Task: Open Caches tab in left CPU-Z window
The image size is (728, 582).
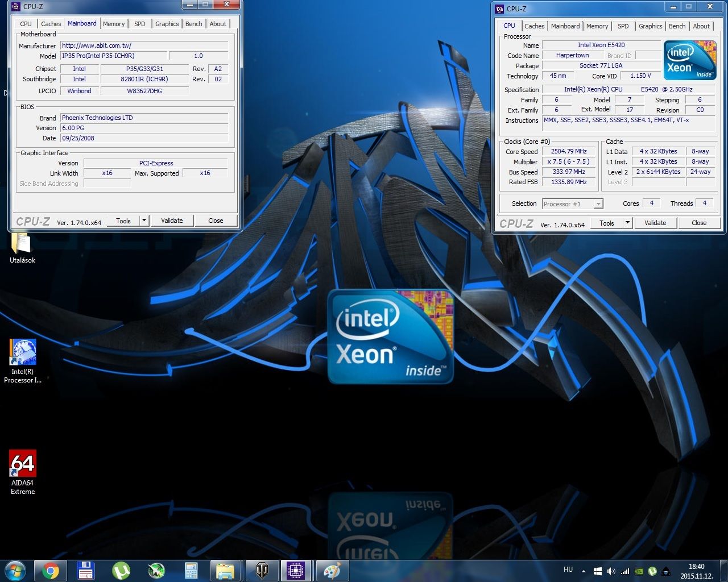Action: (x=51, y=24)
